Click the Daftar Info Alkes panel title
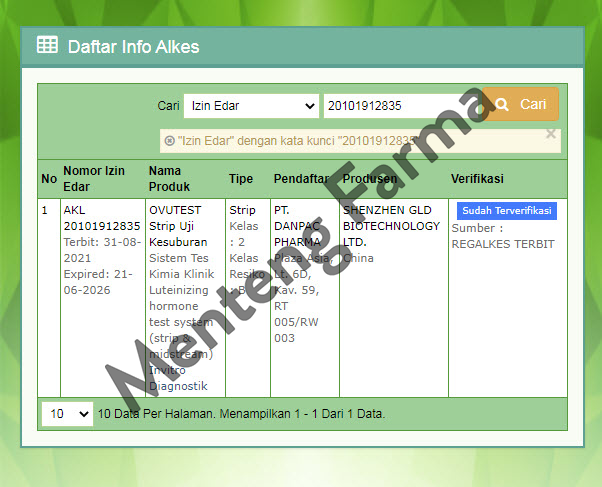602x487 pixels. click(134, 47)
